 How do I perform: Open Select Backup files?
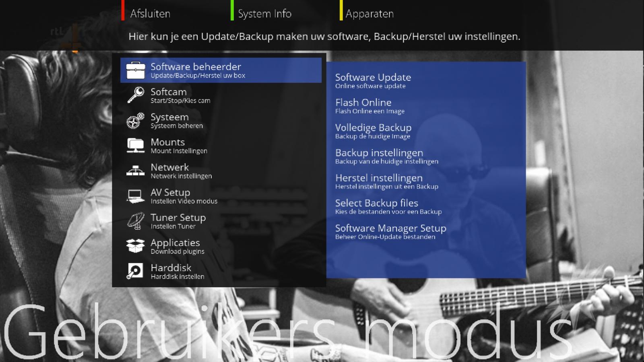tap(377, 203)
